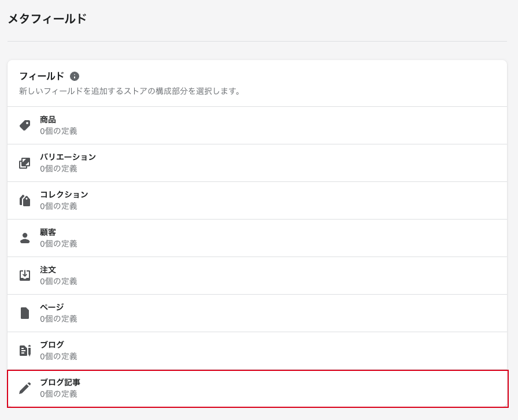Open the ブログ metafields label

51,345
